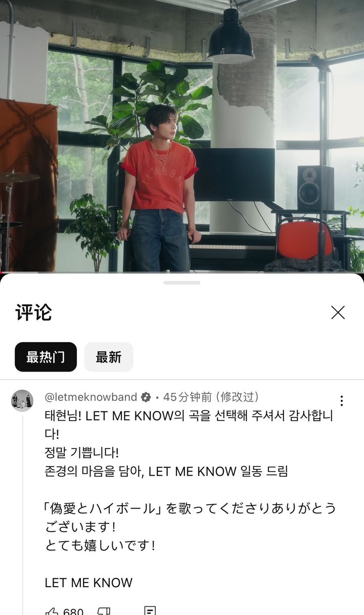The image size is (364, 615).
Task: Dislike the comment with thumbs-down icon
Action: click(x=104, y=611)
